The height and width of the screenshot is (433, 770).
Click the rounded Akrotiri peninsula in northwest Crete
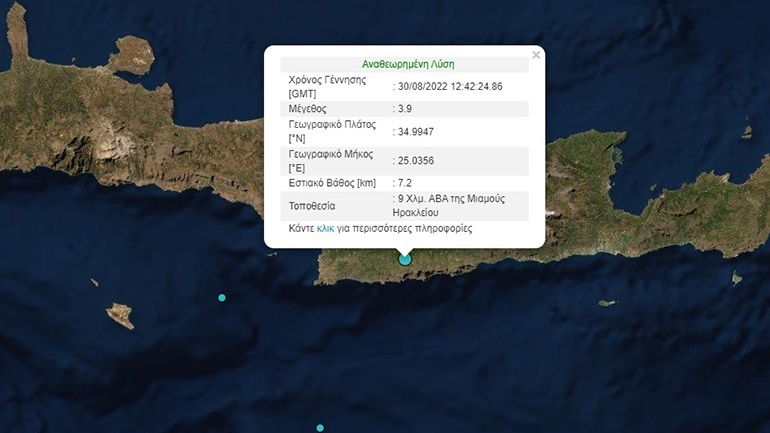coord(133,54)
